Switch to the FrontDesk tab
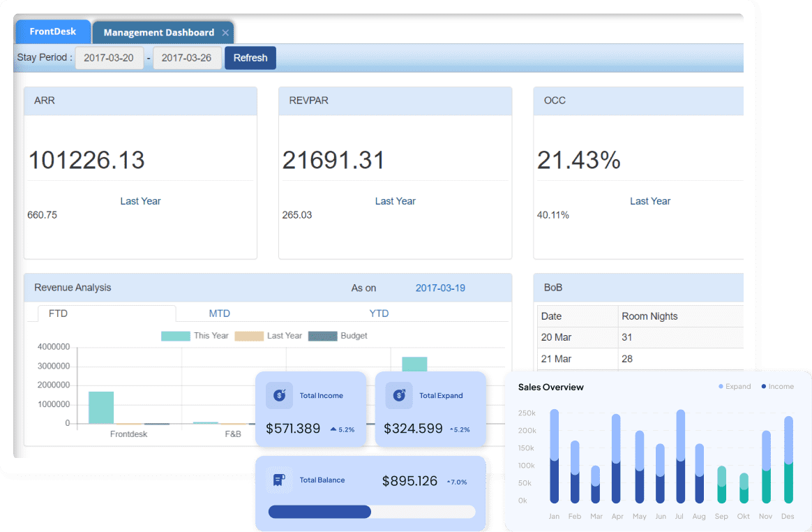The image size is (812, 532). 53,31
